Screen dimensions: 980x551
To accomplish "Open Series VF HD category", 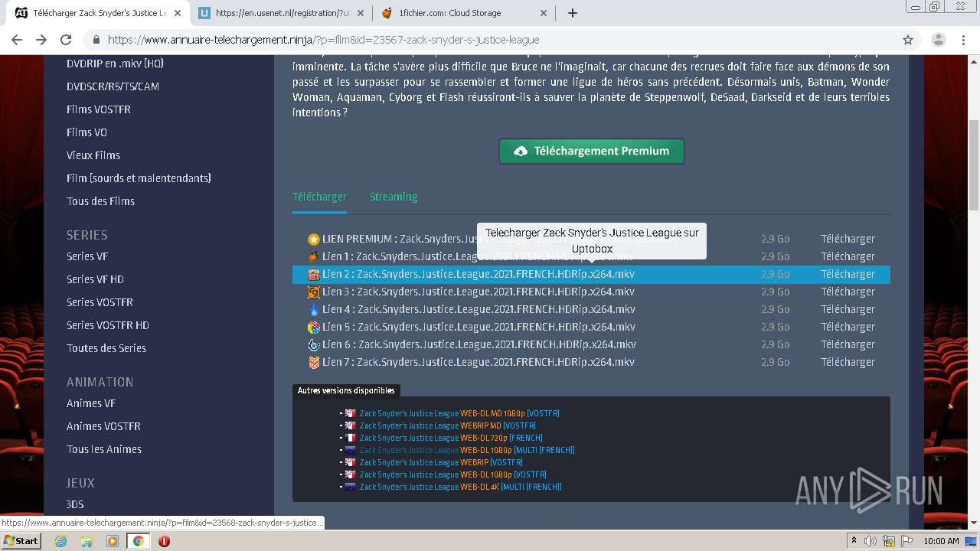I will pos(95,279).
